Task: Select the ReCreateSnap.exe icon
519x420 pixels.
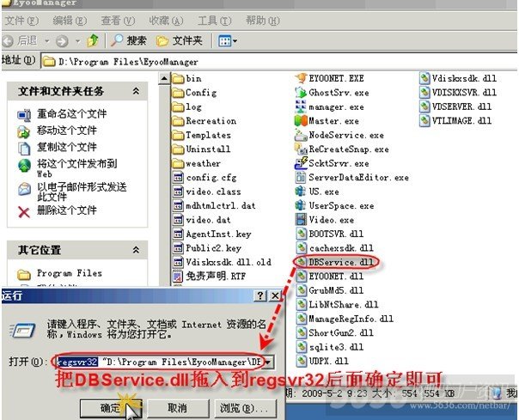Action: [301, 149]
